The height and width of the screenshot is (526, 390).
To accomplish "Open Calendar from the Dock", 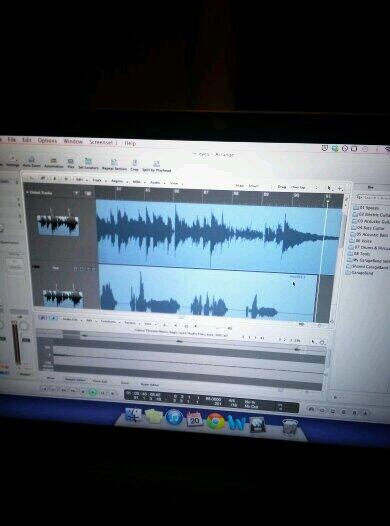I will coord(194,419).
